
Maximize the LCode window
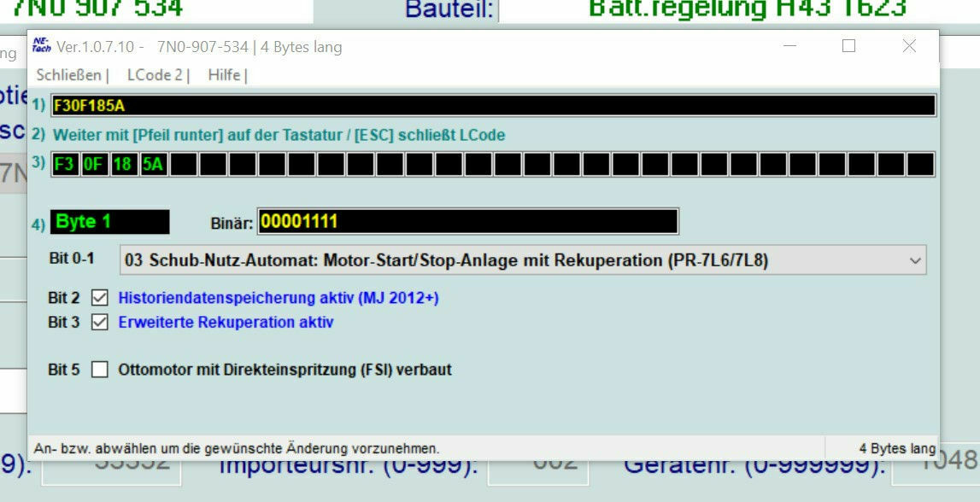(x=848, y=45)
